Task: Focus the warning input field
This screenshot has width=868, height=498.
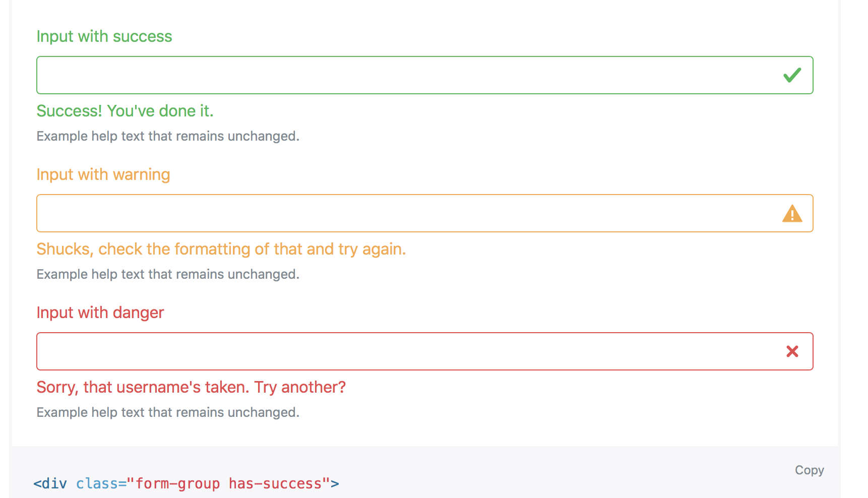Action: [x=424, y=213]
